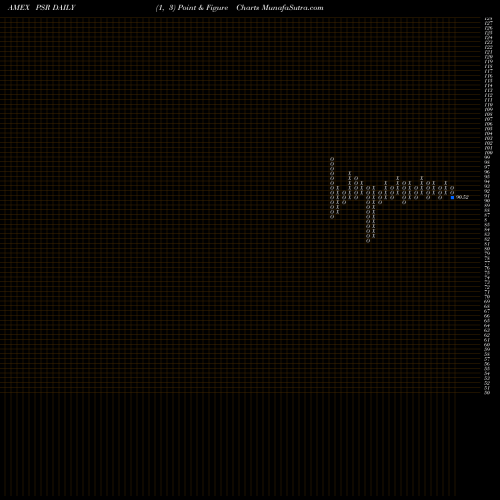
Task: Click the 'AMEX PSR DAILY' title
Action: [42, 8]
